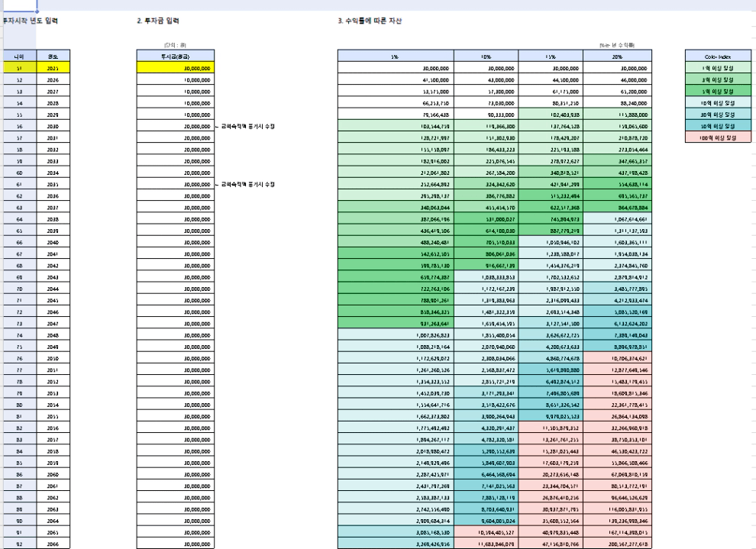Click the 20% return rate header
The height and width of the screenshot is (549, 756).
pyautogui.click(x=616, y=57)
